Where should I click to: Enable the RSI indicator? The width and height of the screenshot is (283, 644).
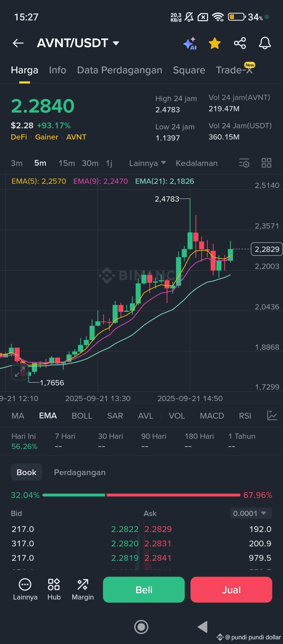(245, 416)
